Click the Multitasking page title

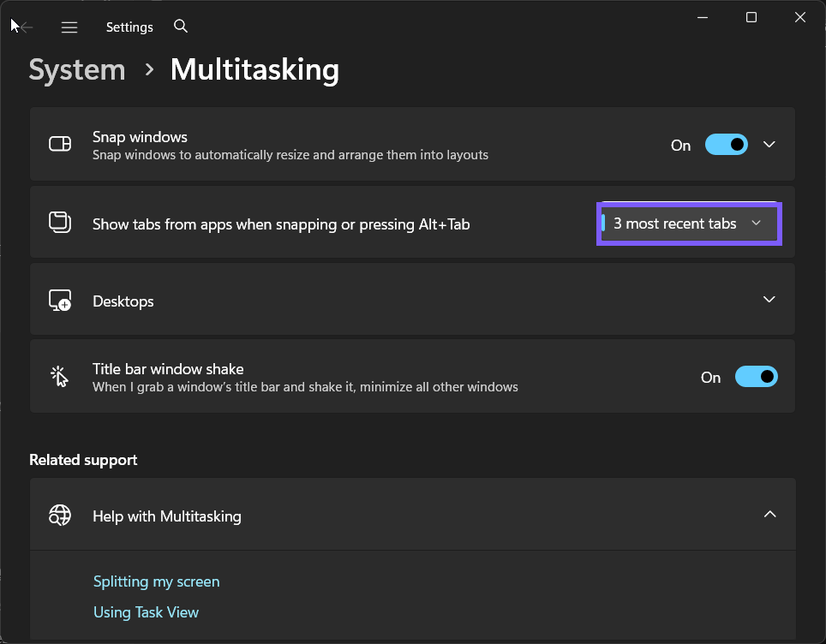pos(255,70)
